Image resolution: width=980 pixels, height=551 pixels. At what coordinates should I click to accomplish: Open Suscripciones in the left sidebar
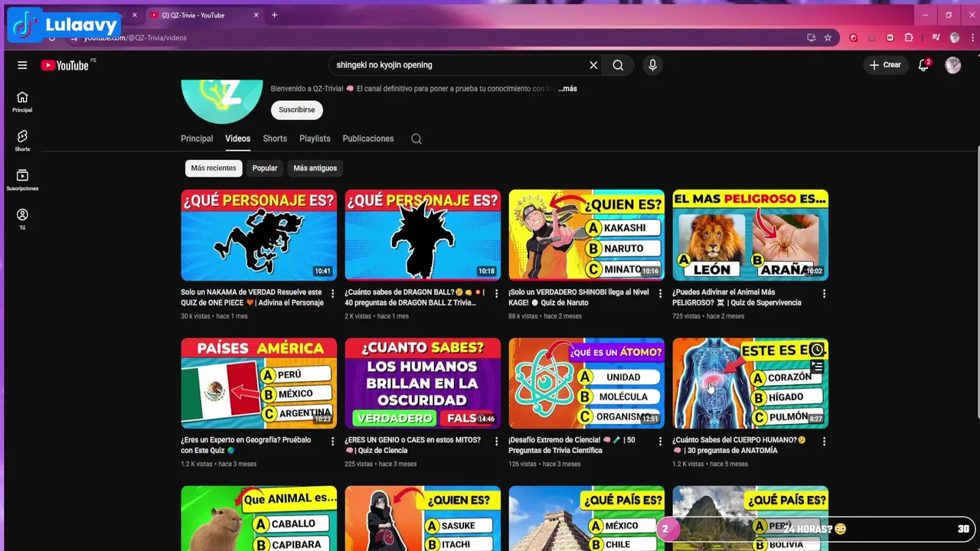(x=22, y=180)
